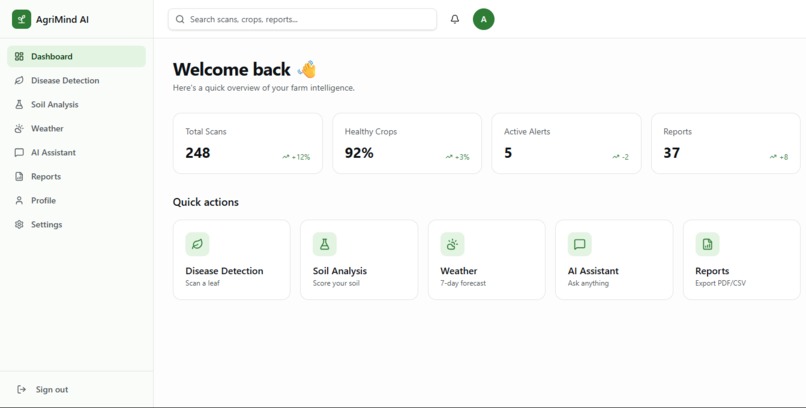806x408 pixels.
Task: Click leaf icon on Disease Detection quick action card
Action: tap(197, 244)
